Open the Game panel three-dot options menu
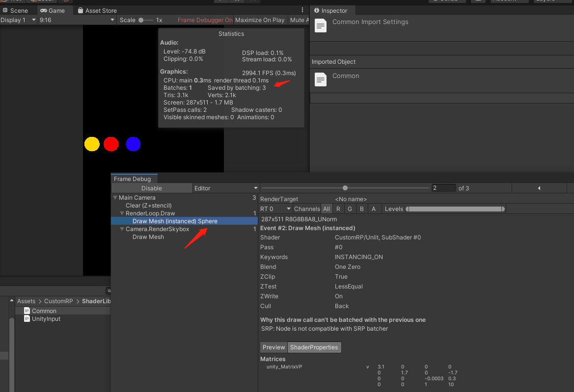 pyautogui.click(x=302, y=10)
